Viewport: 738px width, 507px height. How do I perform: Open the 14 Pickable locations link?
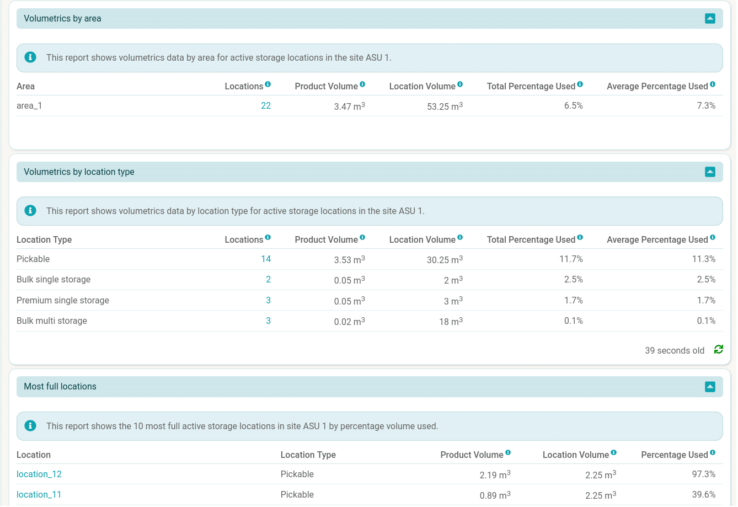pyautogui.click(x=266, y=259)
